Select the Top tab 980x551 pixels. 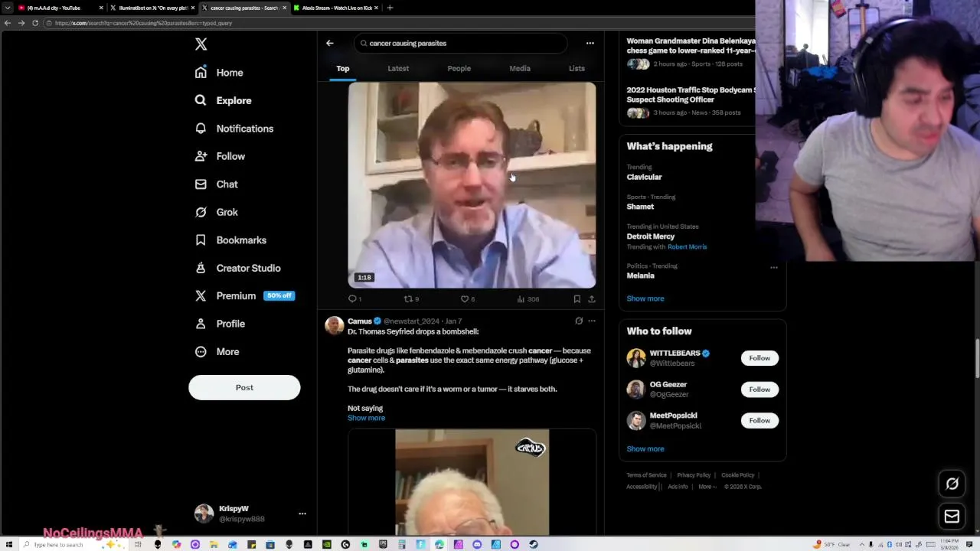[x=343, y=68]
